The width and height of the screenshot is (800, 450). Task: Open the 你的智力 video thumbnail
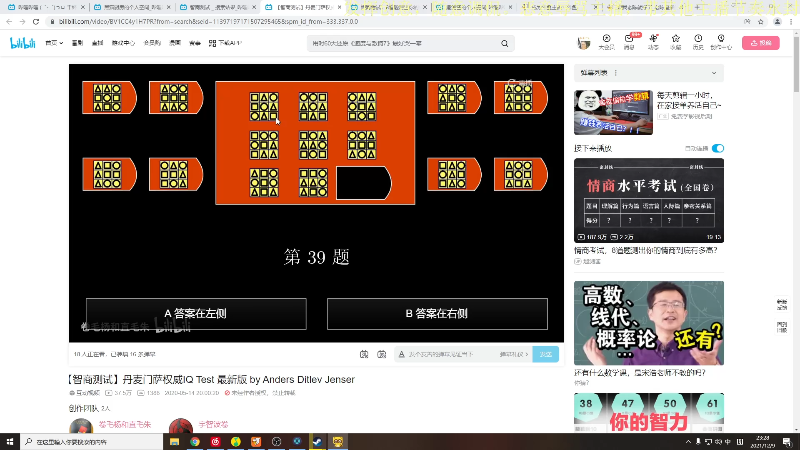pyautogui.click(x=649, y=412)
